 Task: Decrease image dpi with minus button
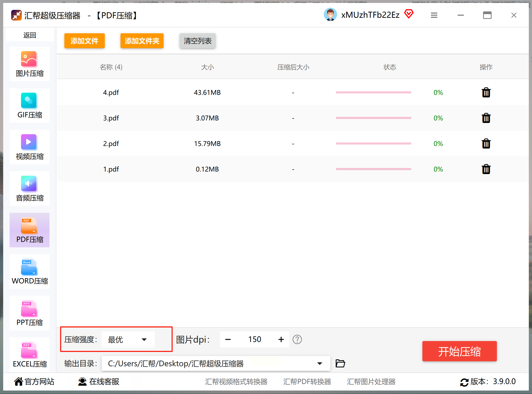point(228,339)
